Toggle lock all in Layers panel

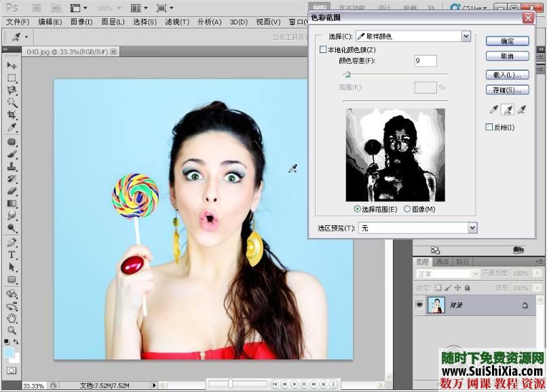tap(467, 288)
